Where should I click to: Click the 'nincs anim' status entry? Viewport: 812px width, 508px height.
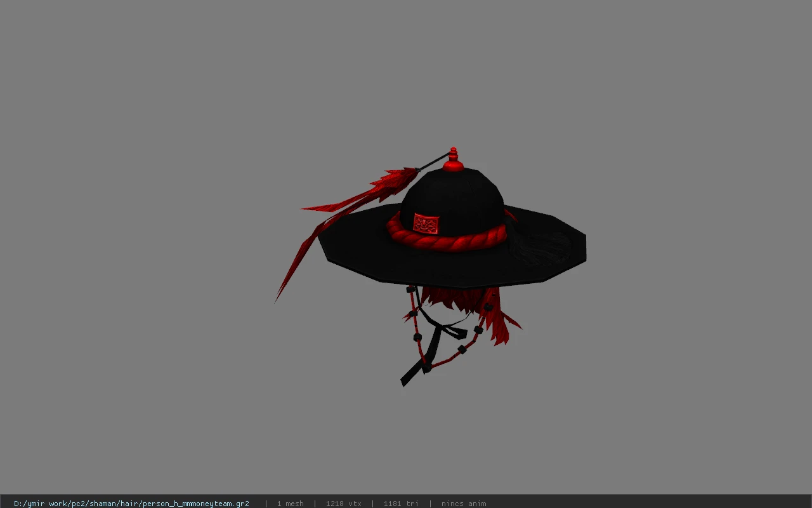(x=464, y=504)
